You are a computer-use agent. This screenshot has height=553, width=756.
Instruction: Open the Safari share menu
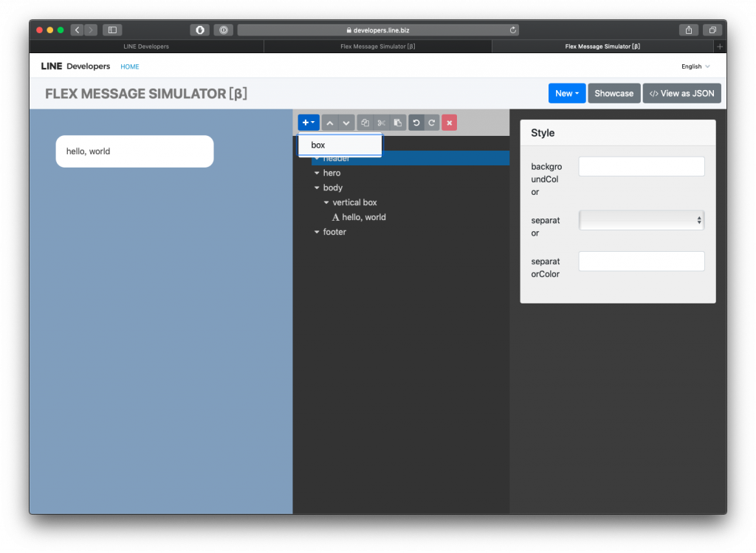click(689, 30)
